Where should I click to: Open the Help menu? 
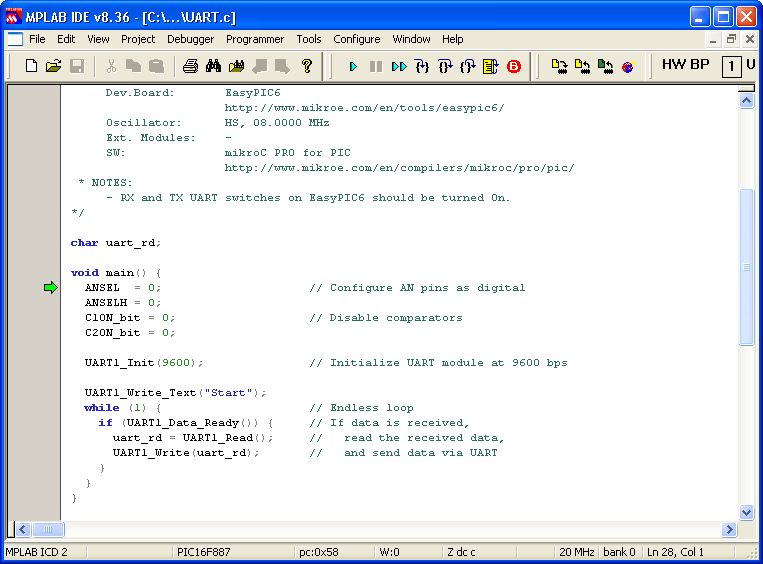(453, 39)
